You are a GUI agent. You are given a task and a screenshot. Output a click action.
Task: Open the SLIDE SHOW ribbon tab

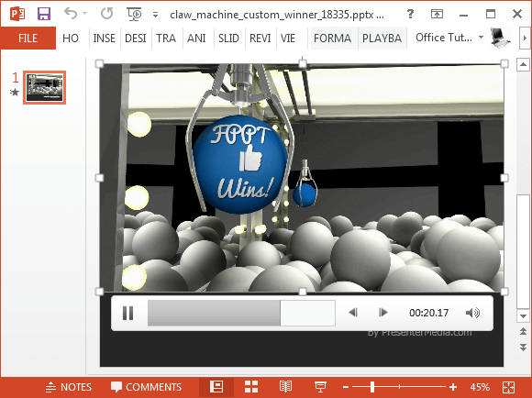point(228,38)
